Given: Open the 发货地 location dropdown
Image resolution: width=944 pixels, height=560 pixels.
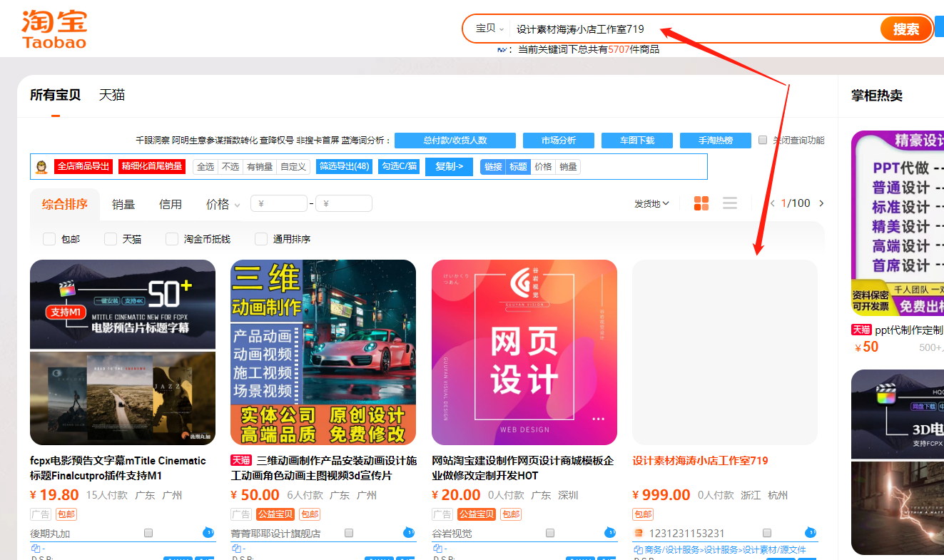Looking at the screenshot, I should tap(651, 203).
